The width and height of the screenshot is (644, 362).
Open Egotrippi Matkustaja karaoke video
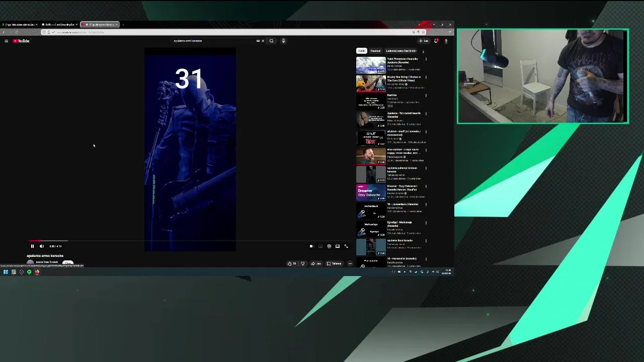pyautogui.click(x=371, y=228)
